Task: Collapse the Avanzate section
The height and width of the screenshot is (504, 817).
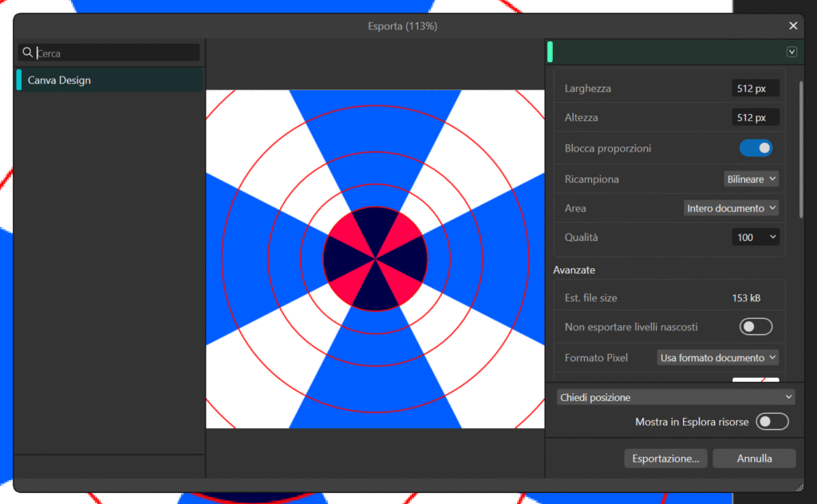Action: tap(574, 270)
